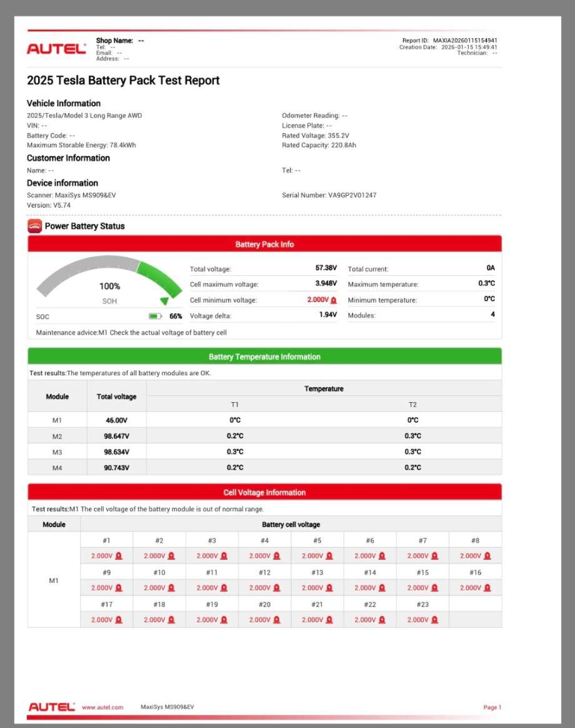Click the M1 module row total voltage 46.00V
Viewport: 575px width, 728px height.
pos(116,420)
